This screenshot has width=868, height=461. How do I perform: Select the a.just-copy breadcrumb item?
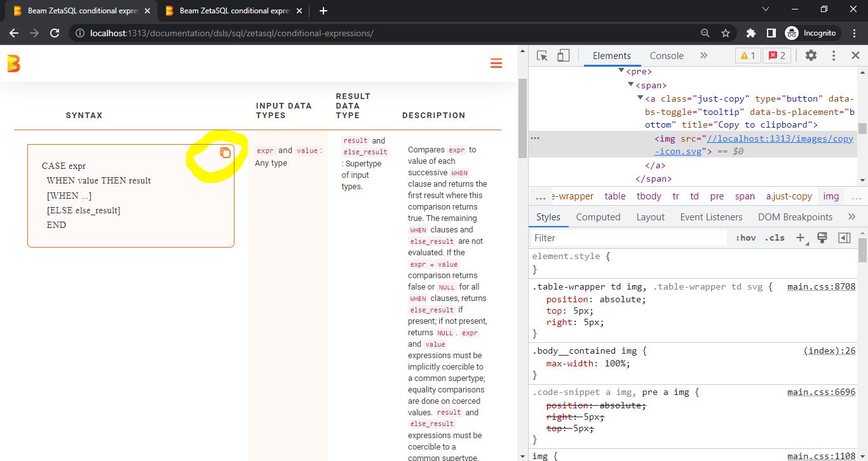[789, 196]
